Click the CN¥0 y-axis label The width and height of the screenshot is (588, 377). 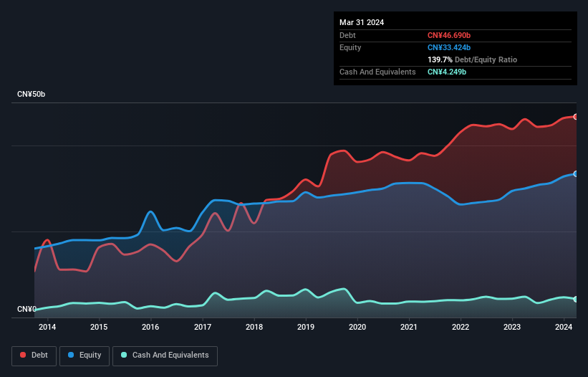(x=26, y=309)
